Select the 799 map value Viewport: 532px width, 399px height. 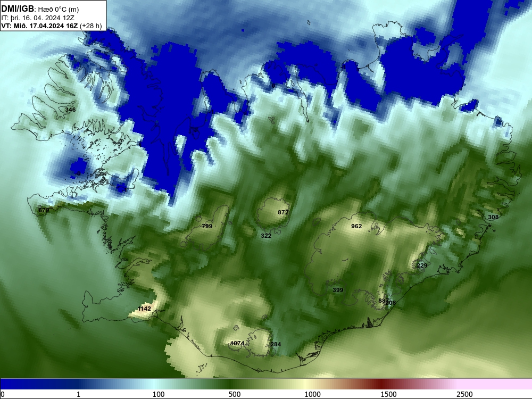pos(207,226)
